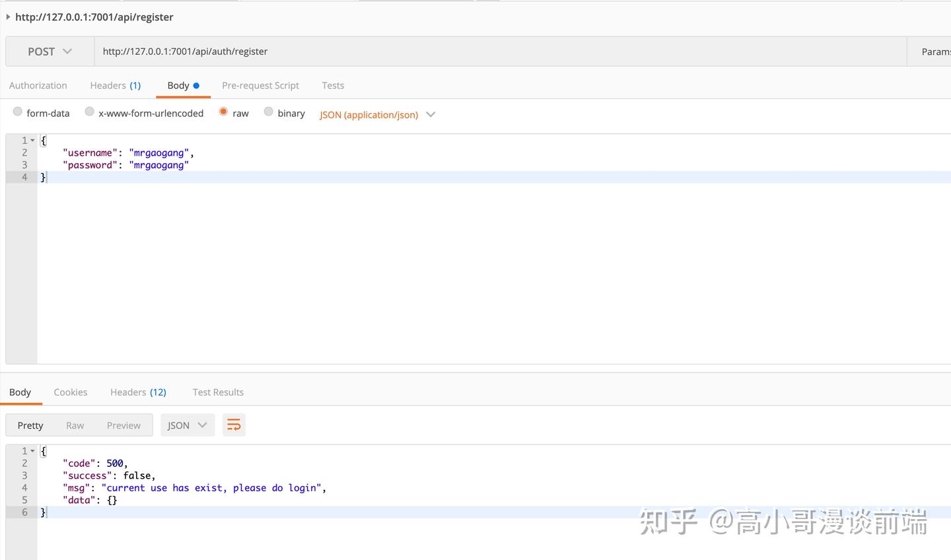
Task: Open the request Headers (1) tab
Action: point(116,86)
